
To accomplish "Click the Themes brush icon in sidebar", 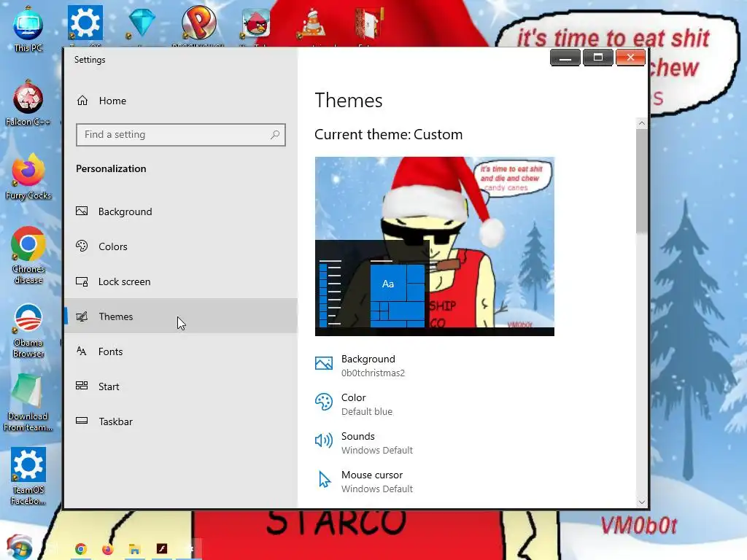I will [82, 316].
